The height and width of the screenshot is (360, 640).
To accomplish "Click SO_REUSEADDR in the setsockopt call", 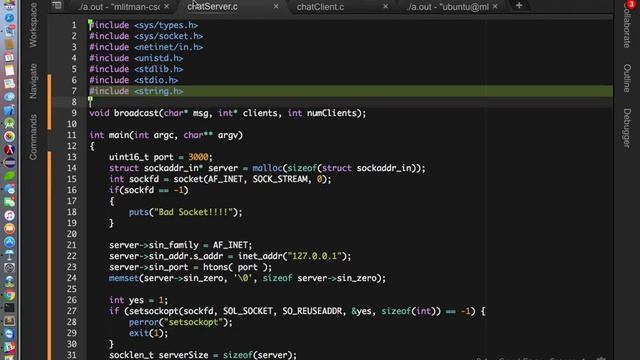I will 312,311.
